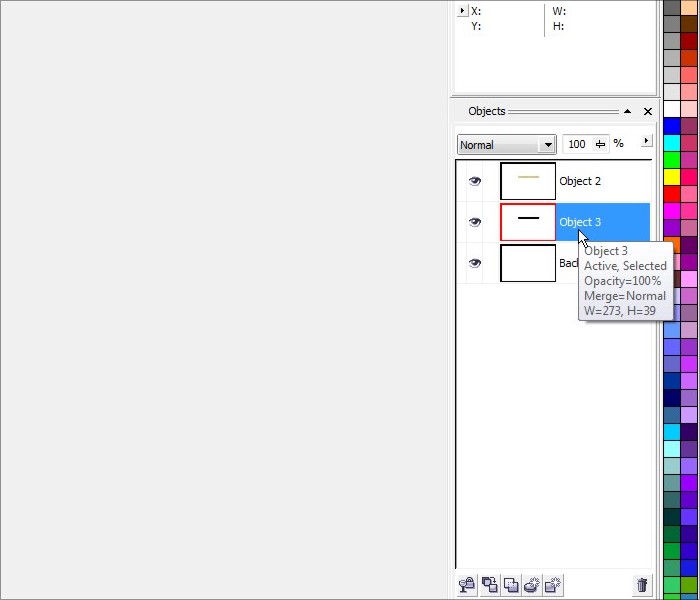700x600 pixels.
Task: Pick the yellow swatch in the color palette
Action: click(x=672, y=177)
